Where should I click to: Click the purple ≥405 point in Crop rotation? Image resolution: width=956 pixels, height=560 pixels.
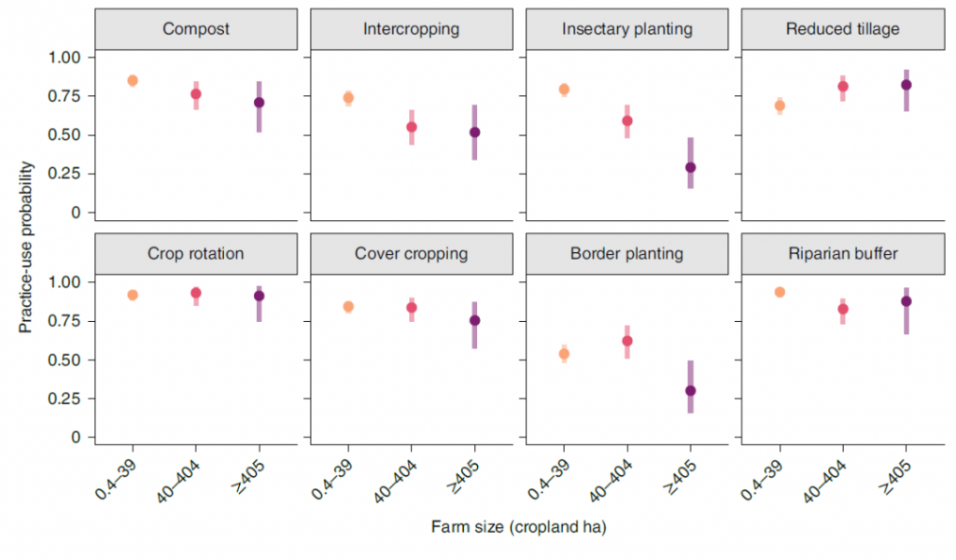click(x=259, y=296)
